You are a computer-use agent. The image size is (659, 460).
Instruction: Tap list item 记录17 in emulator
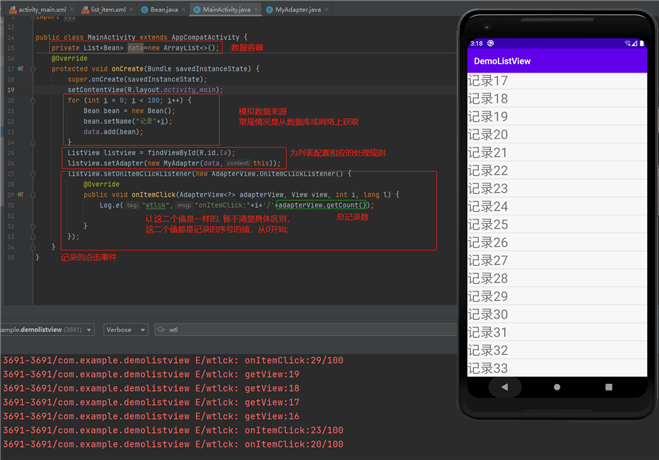[x=557, y=81]
